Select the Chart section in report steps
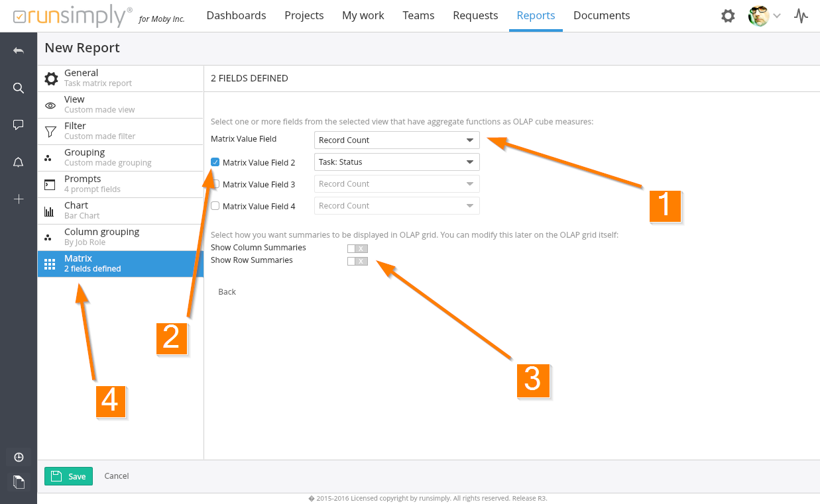The width and height of the screenshot is (820, 504). (x=119, y=211)
